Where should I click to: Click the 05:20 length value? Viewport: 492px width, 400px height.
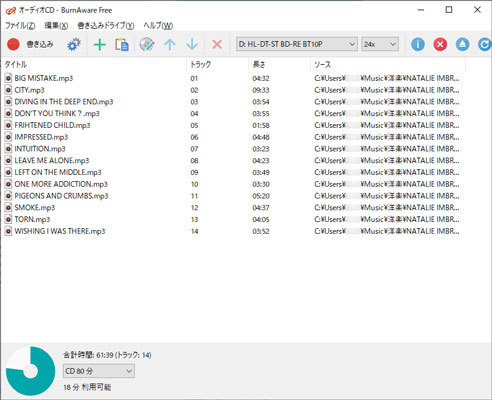tap(261, 196)
